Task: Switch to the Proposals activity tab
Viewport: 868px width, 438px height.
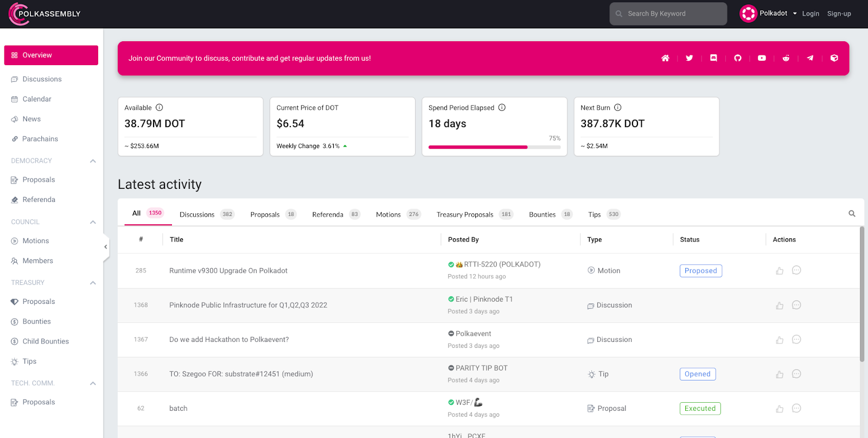Action: pyautogui.click(x=273, y=214)
